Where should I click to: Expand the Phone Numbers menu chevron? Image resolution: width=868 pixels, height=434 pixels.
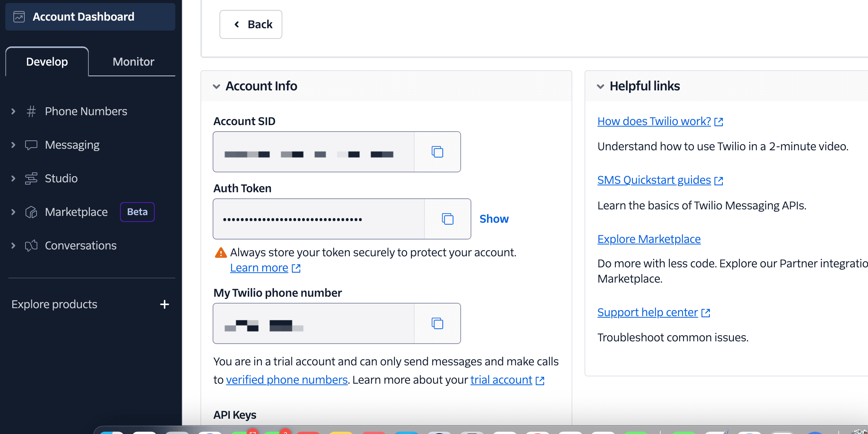click(13, 111)
